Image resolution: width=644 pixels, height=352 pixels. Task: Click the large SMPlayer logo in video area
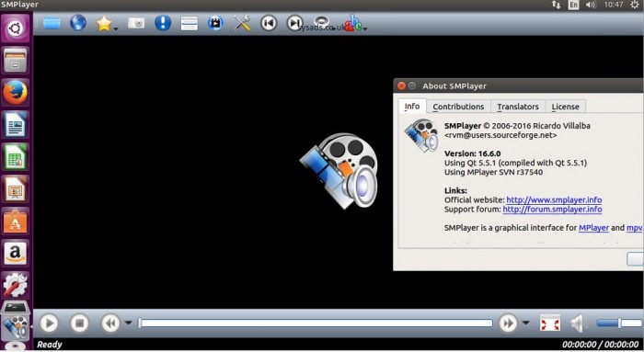pyautogui.click(x=339, y=170)
